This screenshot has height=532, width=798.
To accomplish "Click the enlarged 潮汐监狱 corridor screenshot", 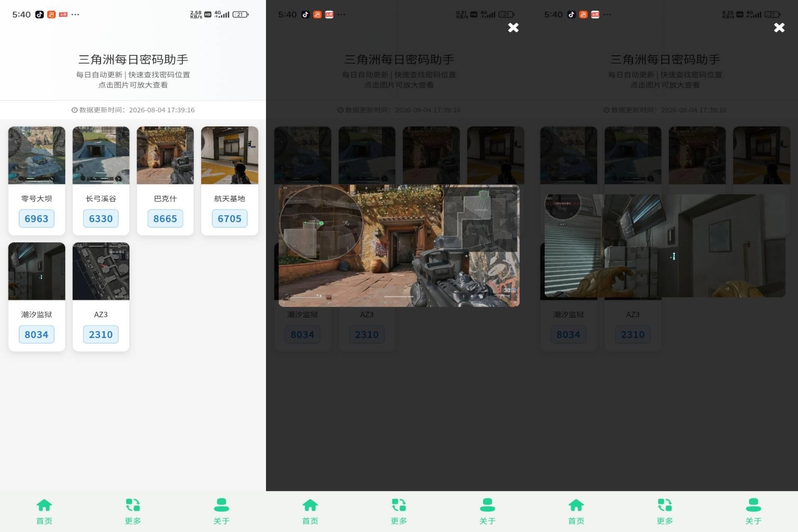I will click(x=665, y=246).
